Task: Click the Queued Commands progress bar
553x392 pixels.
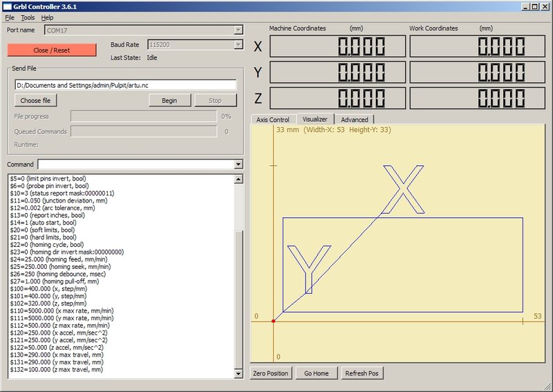Action: [144, 131]
